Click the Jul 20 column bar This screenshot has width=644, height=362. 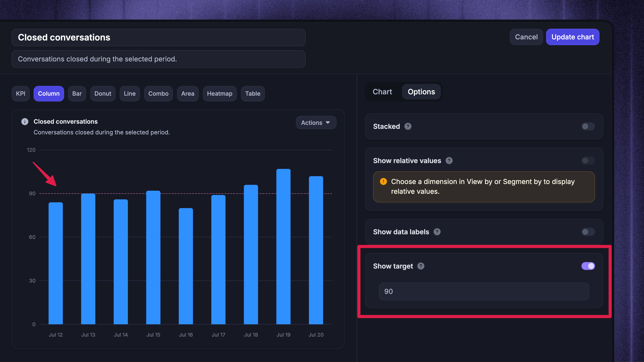tap(316, 250)
